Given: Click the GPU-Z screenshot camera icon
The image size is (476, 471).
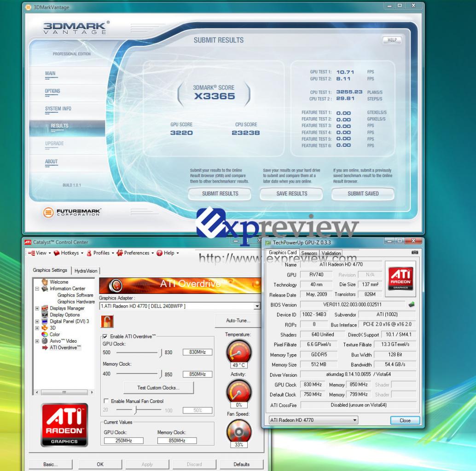Looking at the screenshot, I should tap(415, 253).
